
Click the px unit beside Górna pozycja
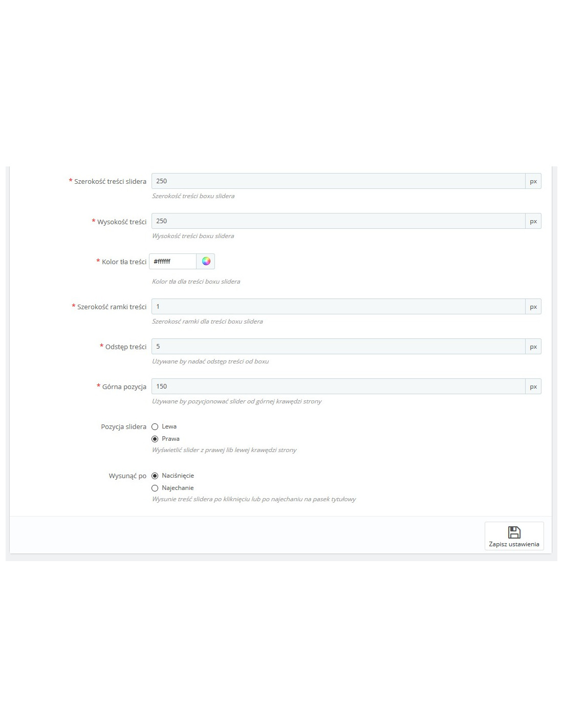[533, 387]
